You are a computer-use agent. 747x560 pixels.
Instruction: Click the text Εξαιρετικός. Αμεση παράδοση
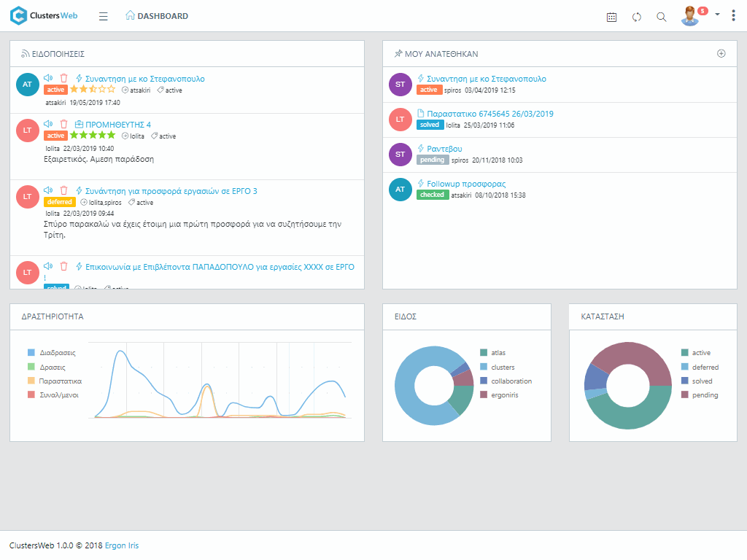(x=98, y=159)
